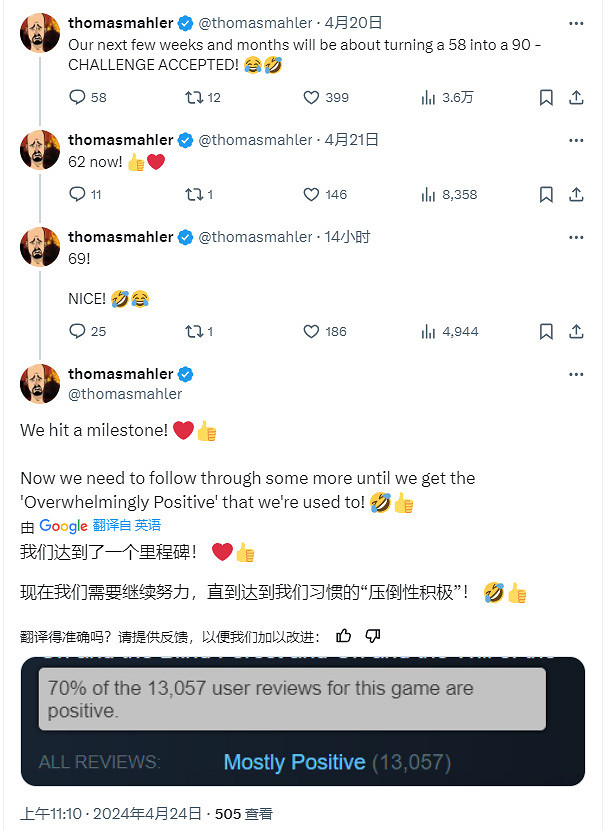Give thumbs down on translation feedback

coord(372,635)
